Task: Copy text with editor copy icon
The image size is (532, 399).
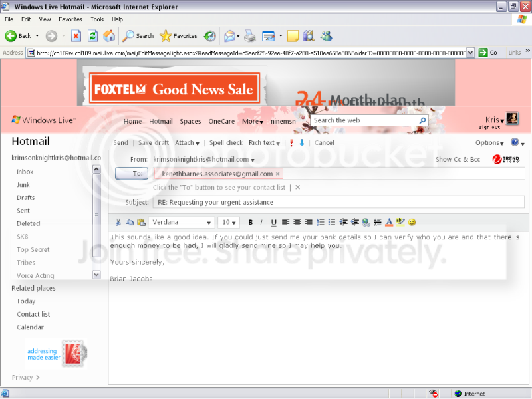Action: (x=129, y=222)
